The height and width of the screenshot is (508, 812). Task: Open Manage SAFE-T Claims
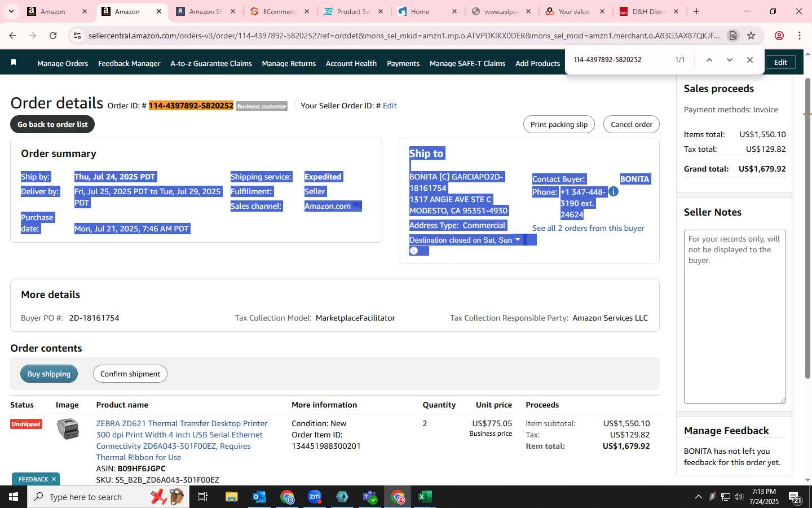467,63
